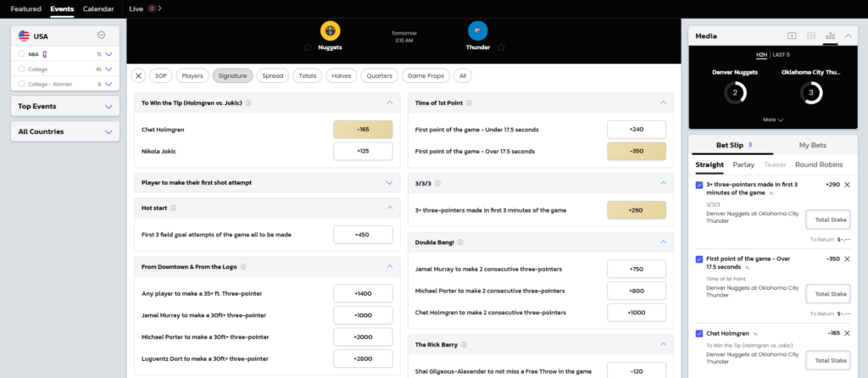Uncheck the 3+ three-pointers bet checkbox
Screen dimensions: 868x378
click(699, 185)
